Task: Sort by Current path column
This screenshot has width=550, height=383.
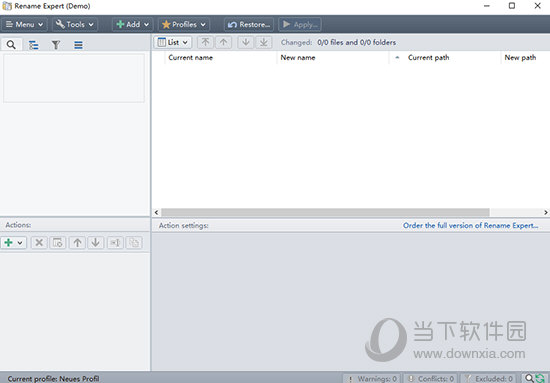Action: pyautogui.click(x=445, y=58)
